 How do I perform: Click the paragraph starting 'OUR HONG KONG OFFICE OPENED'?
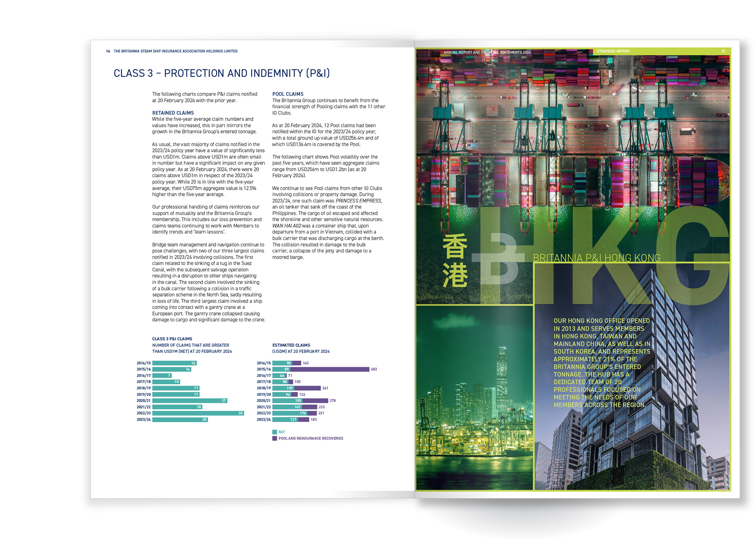[602, 363]
